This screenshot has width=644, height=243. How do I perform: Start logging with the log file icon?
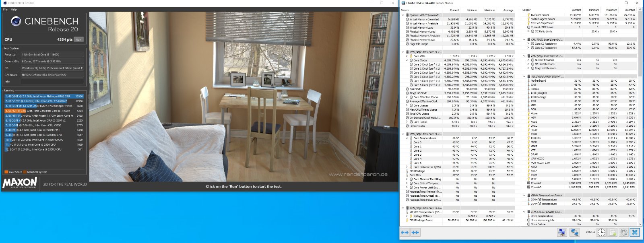(x=613, y=233)
